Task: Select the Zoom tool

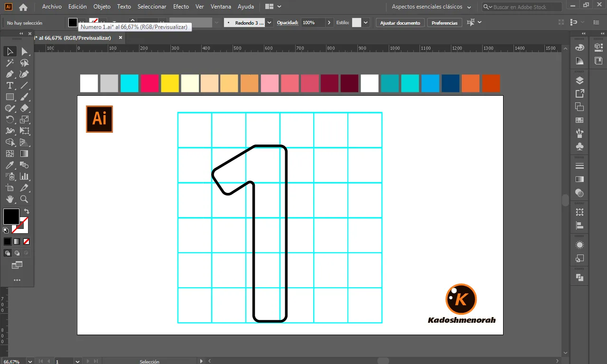Action: (24, 199)
